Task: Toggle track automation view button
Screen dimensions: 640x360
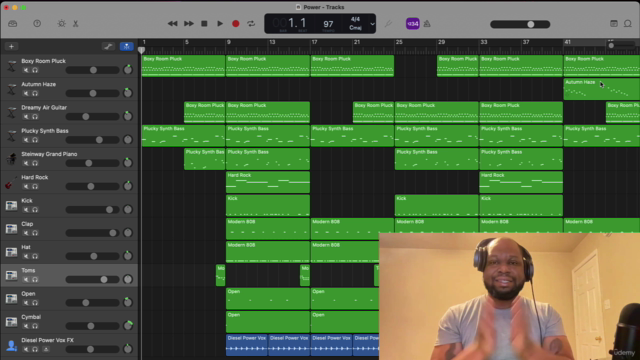Action: tap(108, 47)
